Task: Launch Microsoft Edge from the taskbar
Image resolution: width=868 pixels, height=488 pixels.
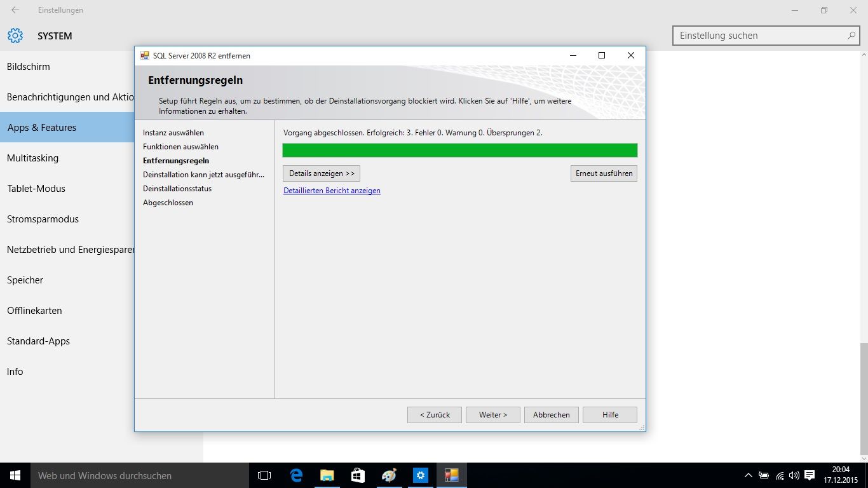Action: click(296, 475)
